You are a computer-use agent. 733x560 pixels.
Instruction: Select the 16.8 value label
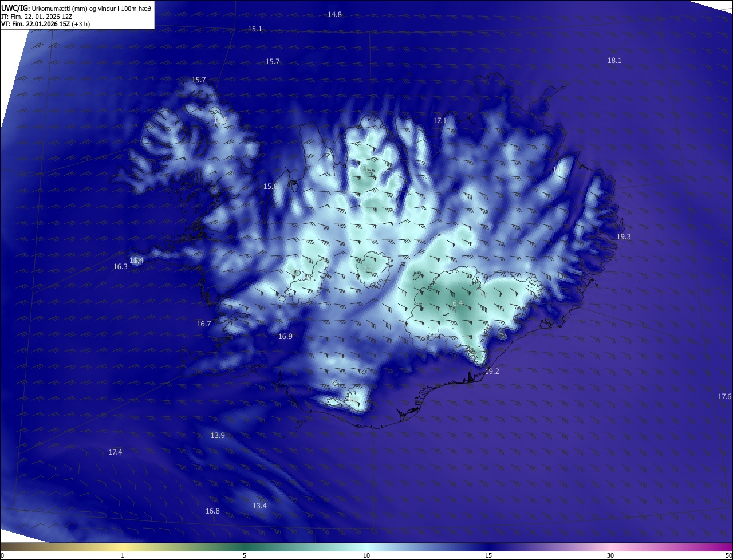pos(212,511)
